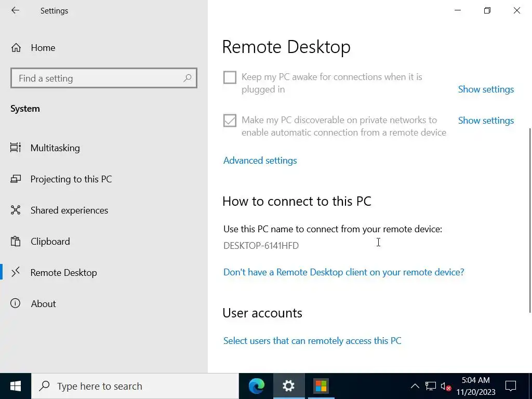Restore down the Settings window
Image resolution: width=532 pixels, height=399 pixels.
pyautogui.click(x=487, y=10)
